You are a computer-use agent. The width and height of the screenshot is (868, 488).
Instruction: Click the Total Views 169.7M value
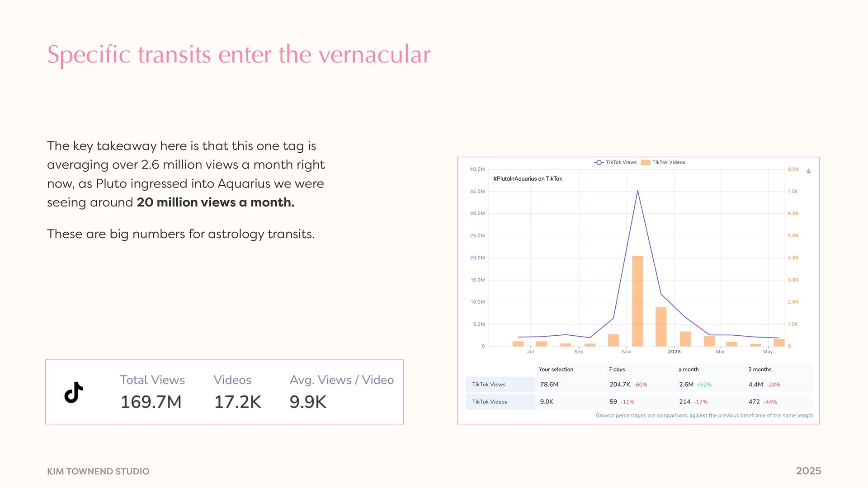[x=151, y=402]
